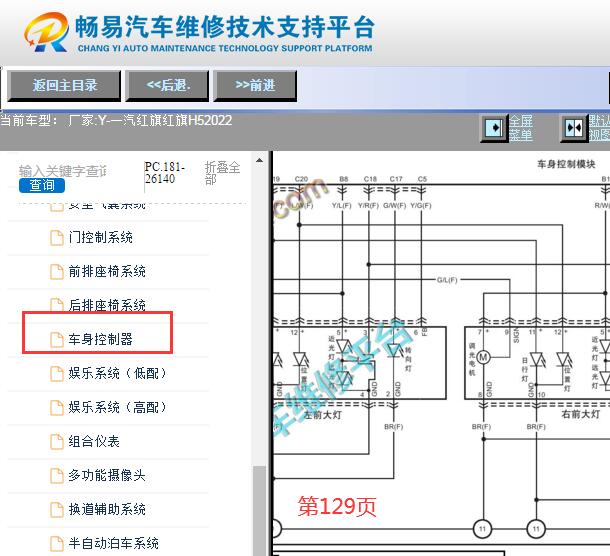Screen dimensions: 610x556
Task: Open 娱乐系统（低配）entry
Action: 117,373
